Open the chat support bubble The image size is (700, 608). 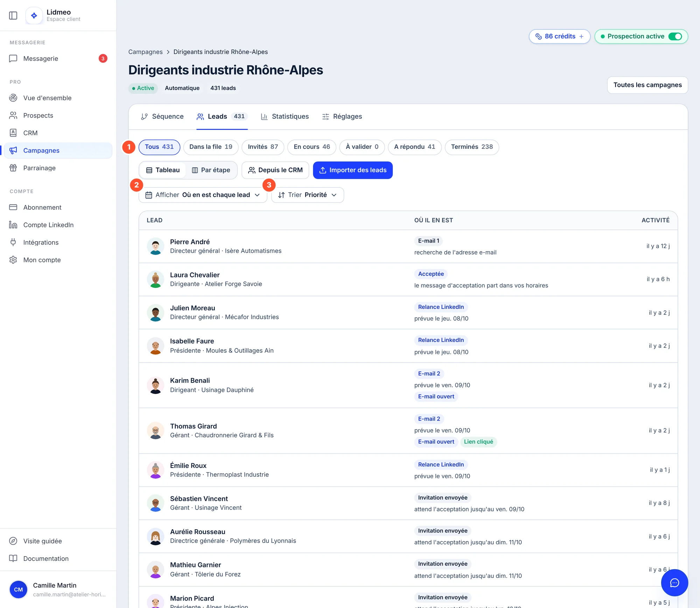(x=674, y=583)
